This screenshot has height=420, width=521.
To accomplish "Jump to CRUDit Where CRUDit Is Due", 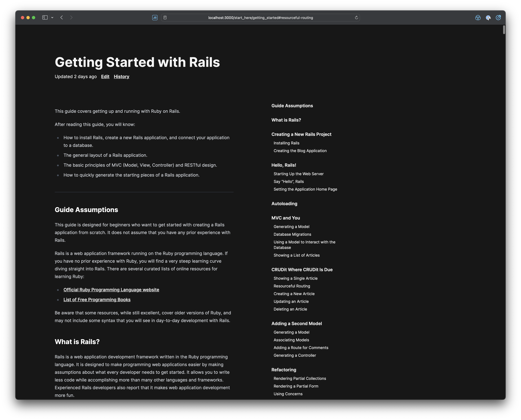I will (x=302, y=270).
